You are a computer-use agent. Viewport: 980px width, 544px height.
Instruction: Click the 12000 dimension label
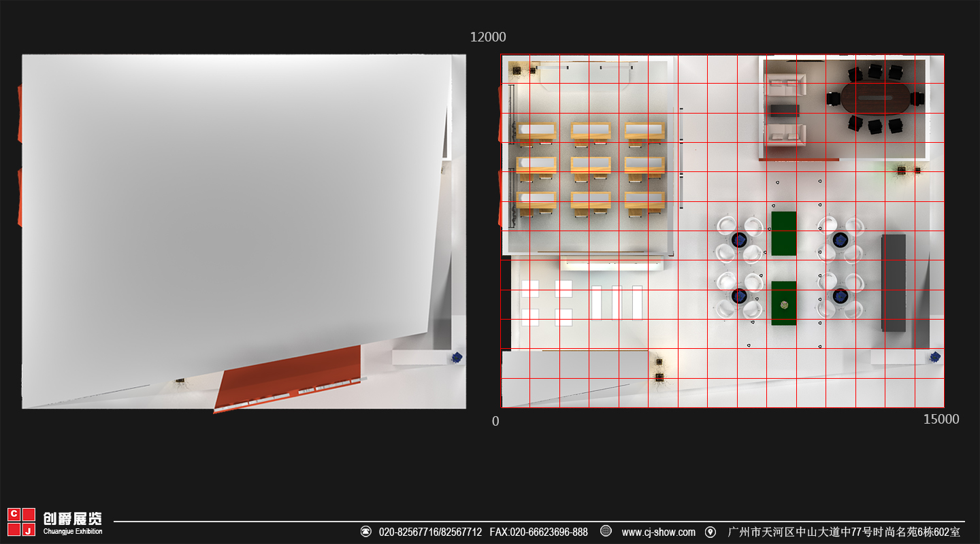(x=488, y=37)
